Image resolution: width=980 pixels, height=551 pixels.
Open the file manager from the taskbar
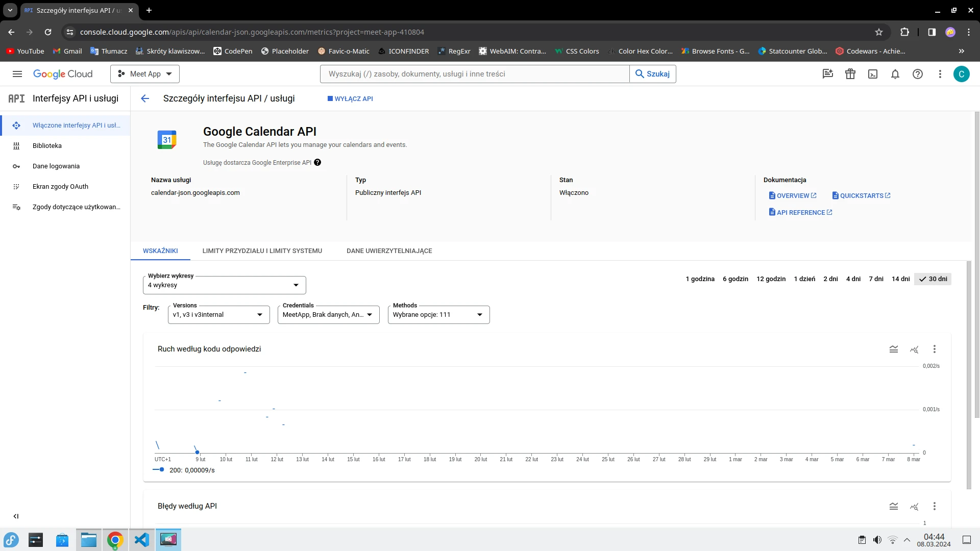tap(89, 539)
